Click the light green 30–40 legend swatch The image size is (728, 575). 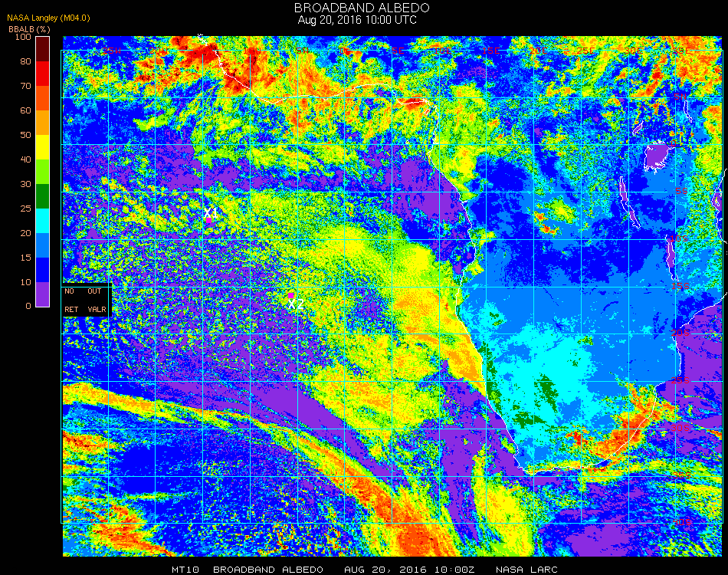pos(43,172)
